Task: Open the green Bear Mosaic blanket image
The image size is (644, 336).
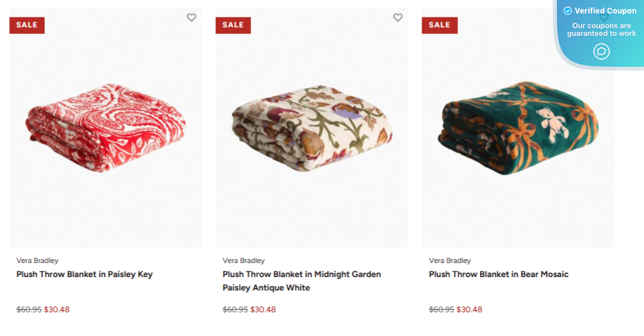Action: tap(518, 128)
